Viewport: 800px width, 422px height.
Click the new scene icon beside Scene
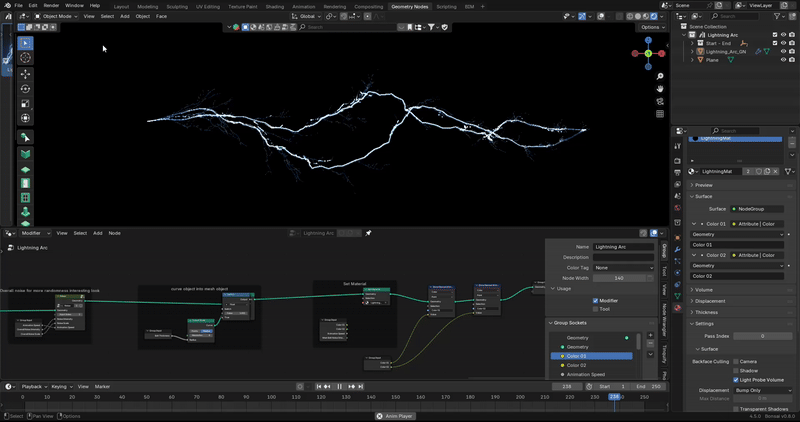click(x=719, y=5)
